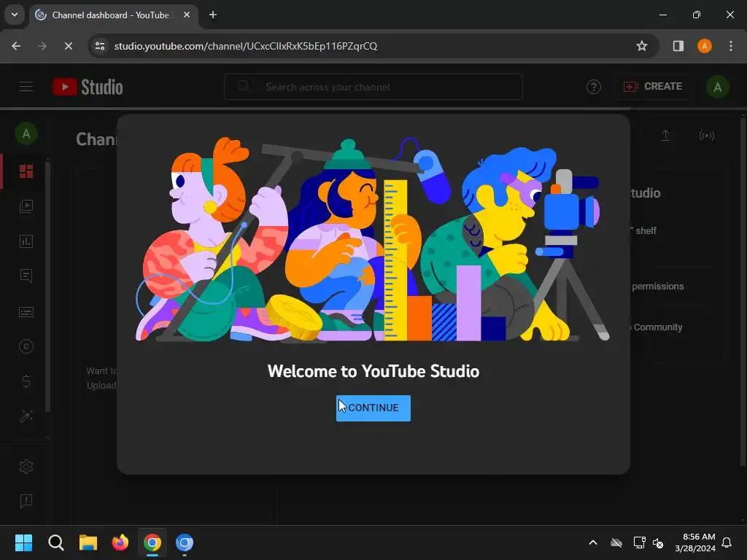This screenshot has height=560, width=747.
Task: Open channel avatar in left sidebar
Action: click(26, 134)
